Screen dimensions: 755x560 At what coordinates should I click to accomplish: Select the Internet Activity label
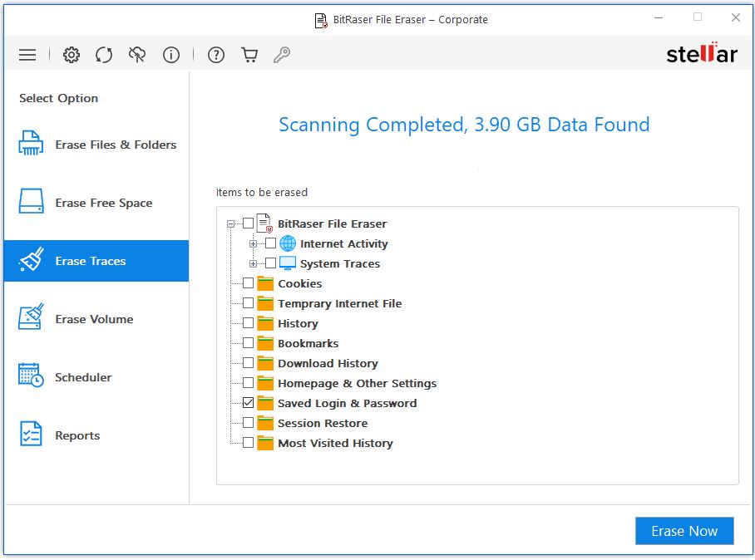343,244
